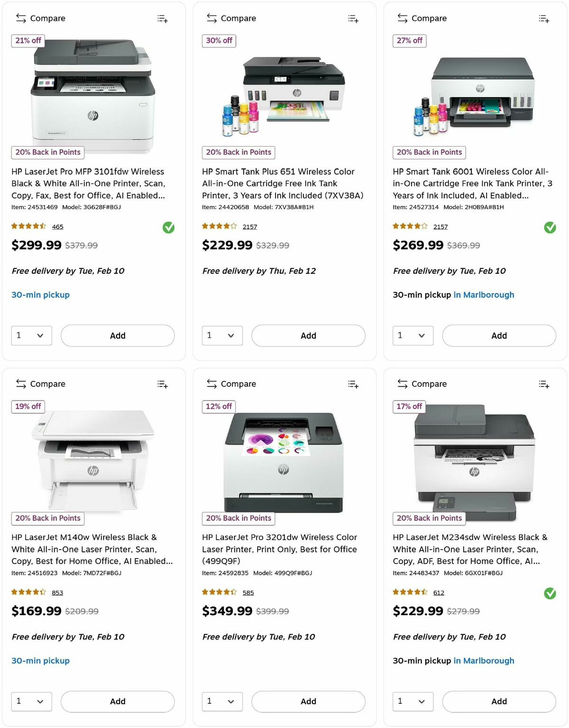Click the green checkmark on HP LaserJet M234sdw
This screenshot has height=728, width=569.
point(550,592)
